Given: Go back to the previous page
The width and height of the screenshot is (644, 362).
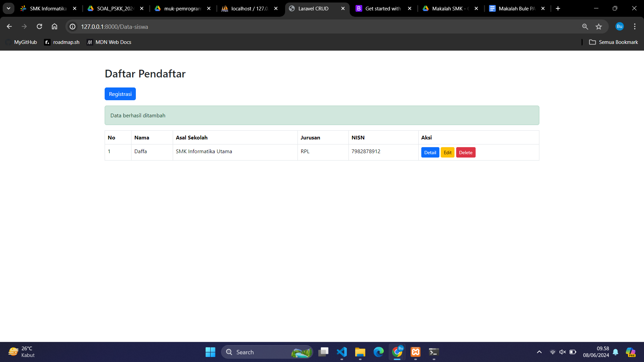Looking at the screenshot, I should point(9,26).
